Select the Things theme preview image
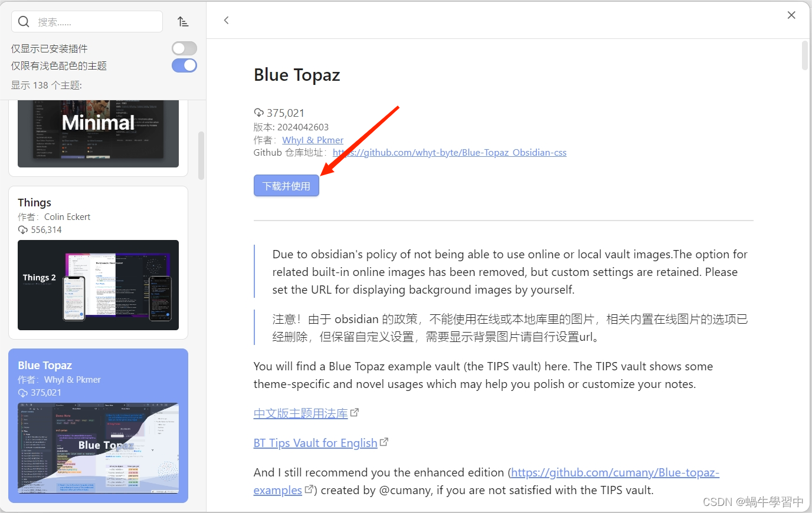The width and height of the screenshot is (812, 513). point(98,285)
